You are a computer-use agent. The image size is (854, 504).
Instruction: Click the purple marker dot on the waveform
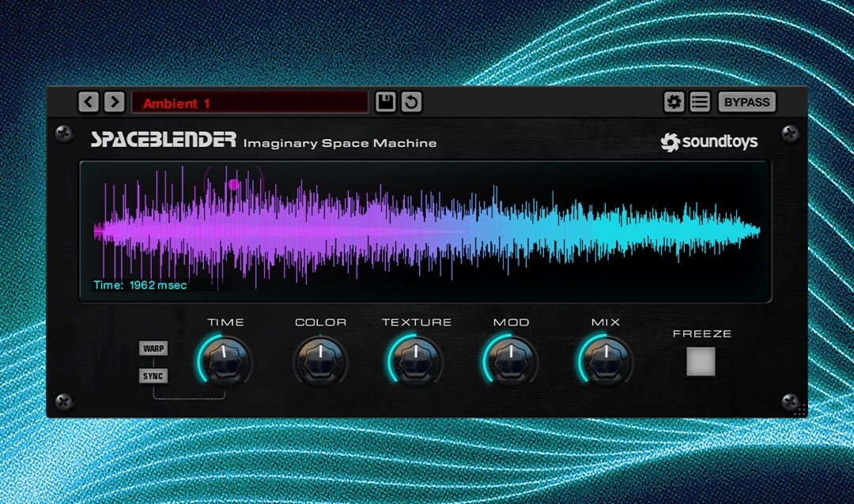pyautogui.click(x=233, y=185)
